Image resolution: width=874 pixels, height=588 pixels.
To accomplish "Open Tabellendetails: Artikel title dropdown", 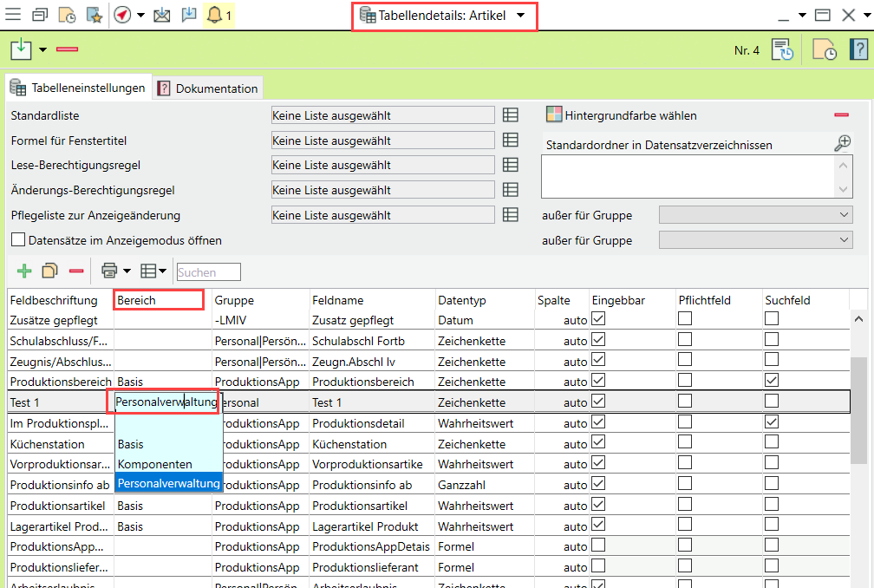I will (x=520, y=16).
